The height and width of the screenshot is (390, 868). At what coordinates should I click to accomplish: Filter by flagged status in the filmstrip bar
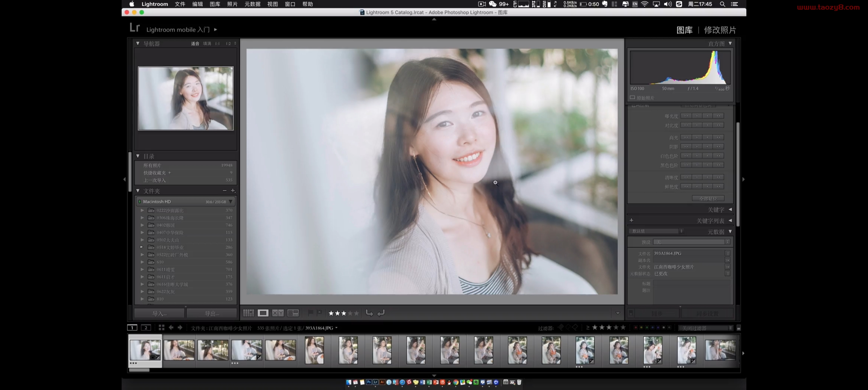tap(561, 327)
